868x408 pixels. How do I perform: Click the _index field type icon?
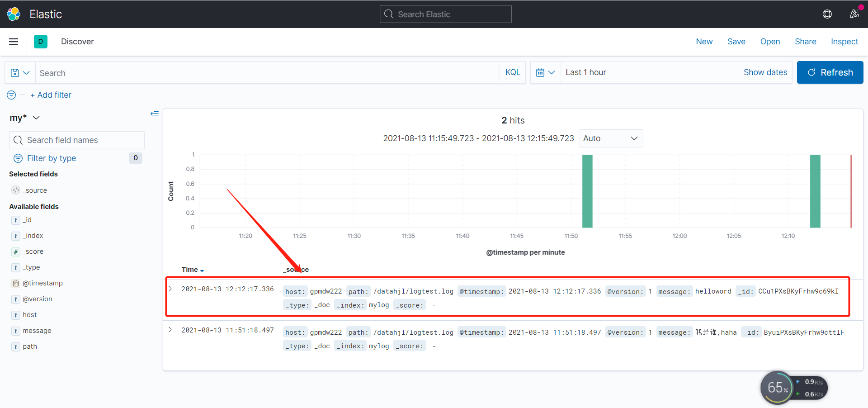(x=16, y=236)
